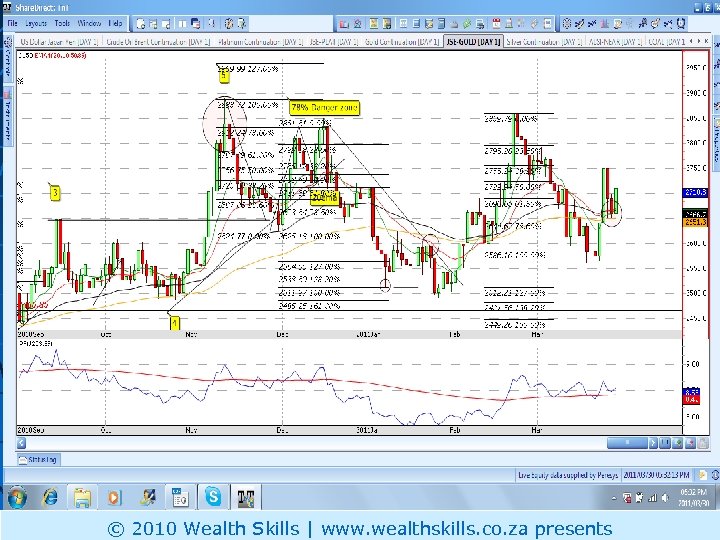Click the yellow chart sheet toolbar icon
720x540 pixels.
pos(373,23)
